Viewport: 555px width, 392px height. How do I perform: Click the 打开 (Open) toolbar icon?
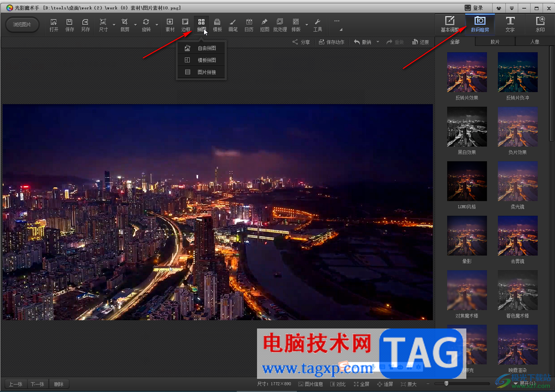coord(54,25)
